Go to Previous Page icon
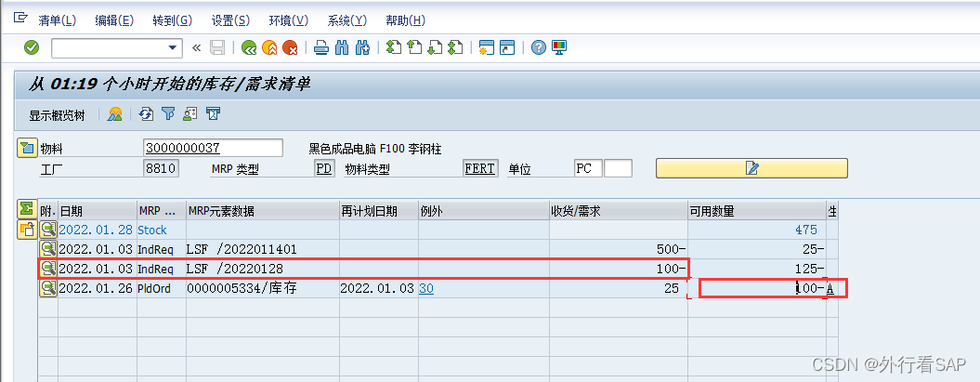 coord(413,47)
